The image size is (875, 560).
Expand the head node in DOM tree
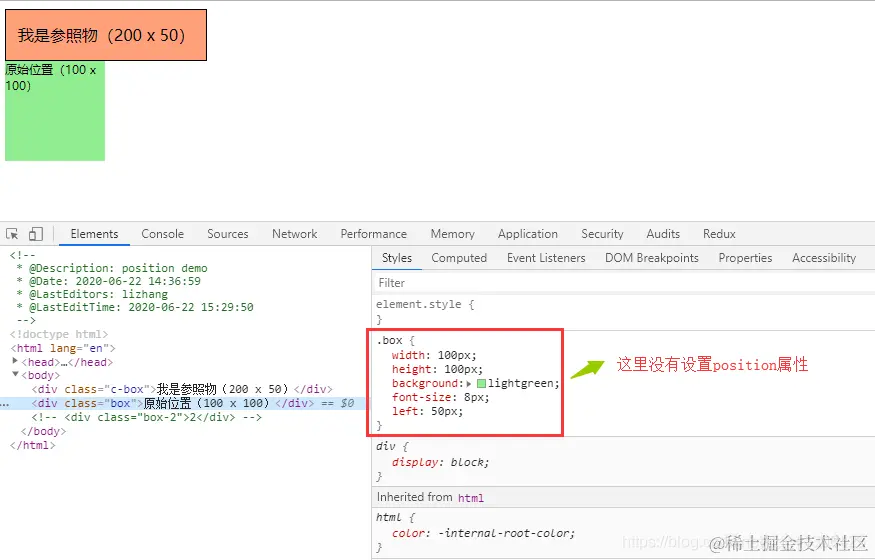tap(15, 361)
